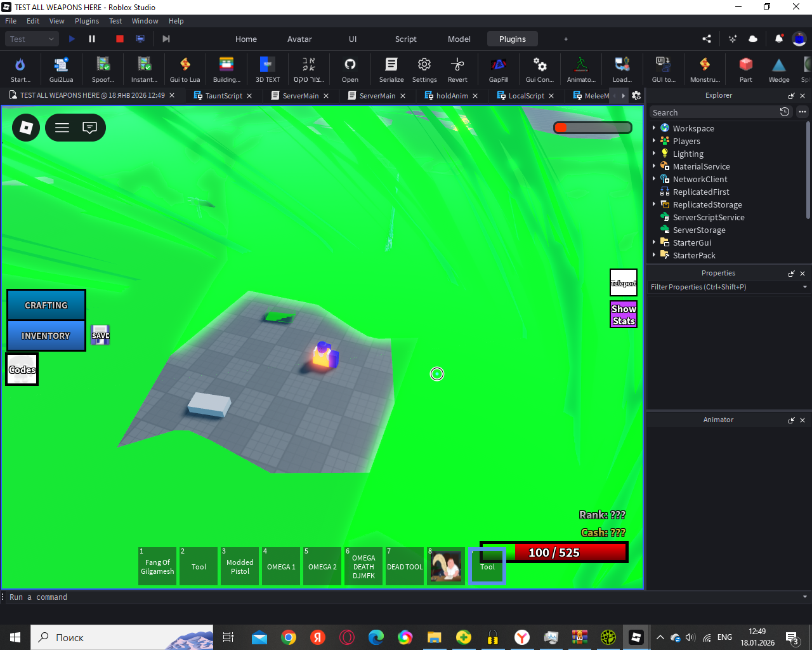
Task: Click the Start plugin flame icon
Action: tap(20, 69)
